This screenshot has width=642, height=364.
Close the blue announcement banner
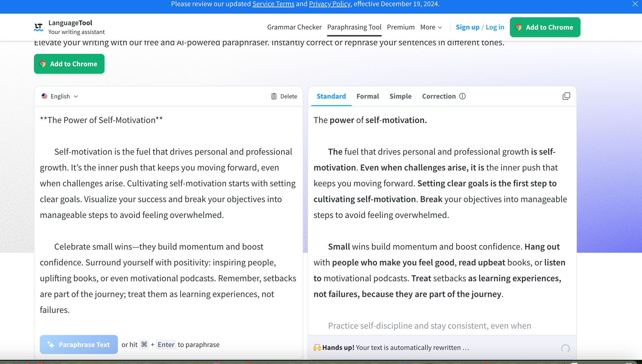635,4
